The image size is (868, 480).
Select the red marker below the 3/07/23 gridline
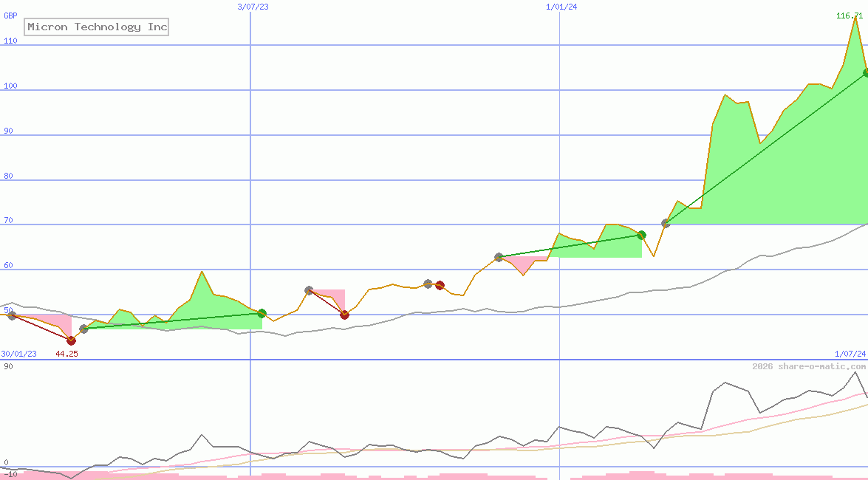pyautogui.click(x=344, y=315)
